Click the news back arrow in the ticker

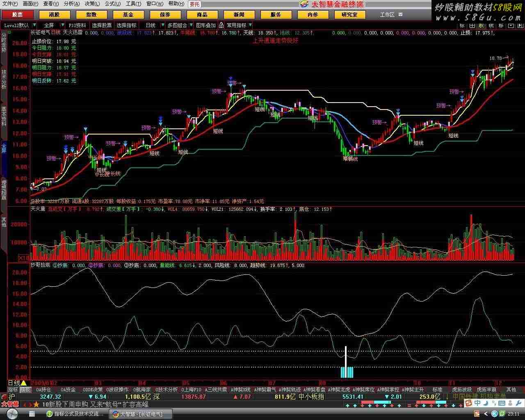coord(24,404)
